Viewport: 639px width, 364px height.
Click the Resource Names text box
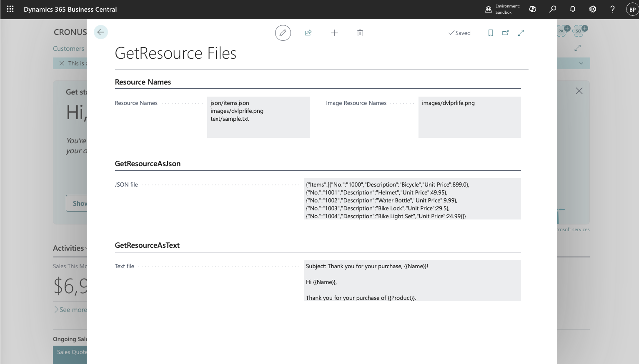coord(258,117)
